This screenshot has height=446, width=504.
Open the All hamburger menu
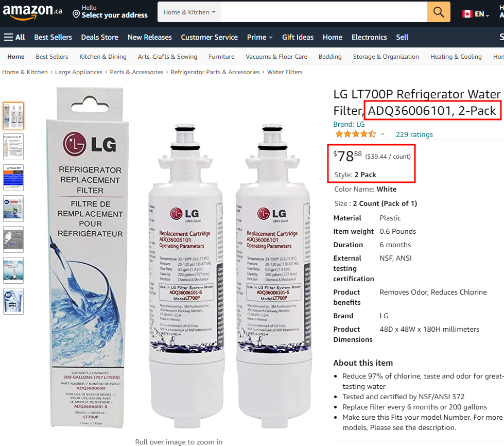tap(14, 37)
